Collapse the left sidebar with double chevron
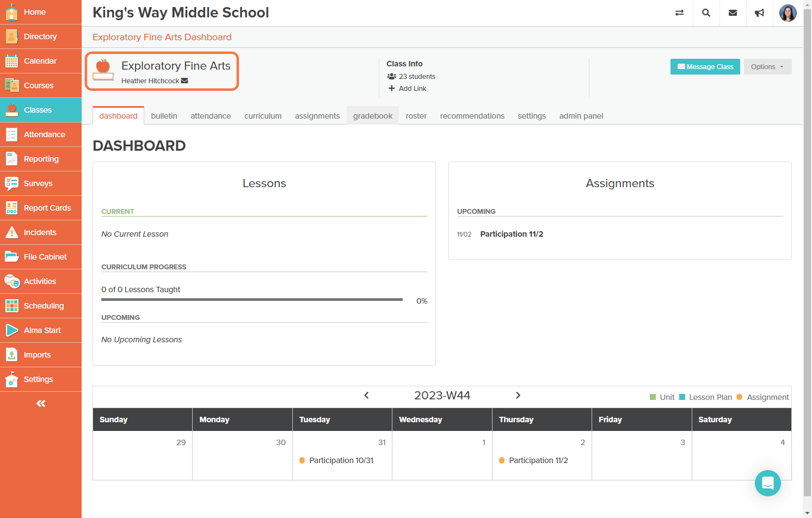The width and height of the screenshot is (812, 518). (x=41, y=403)
